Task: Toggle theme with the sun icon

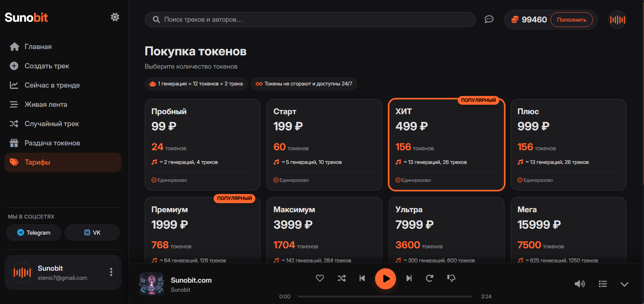Action: 115,17
